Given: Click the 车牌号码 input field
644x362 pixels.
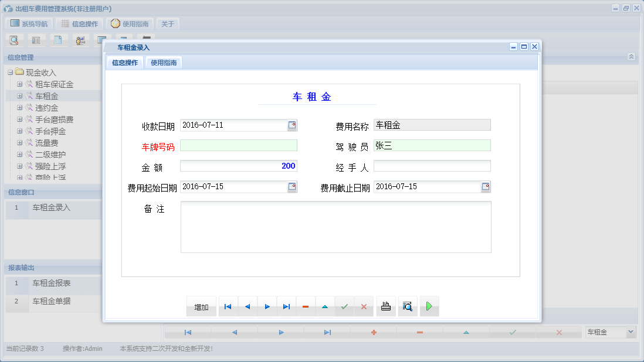Looking at the screenshot, I should pos(238,146).
